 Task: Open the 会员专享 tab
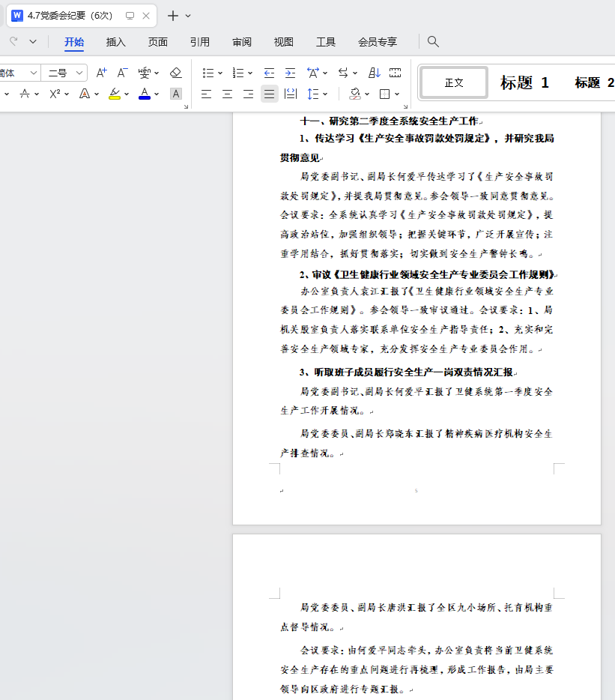tap(378, 42)
